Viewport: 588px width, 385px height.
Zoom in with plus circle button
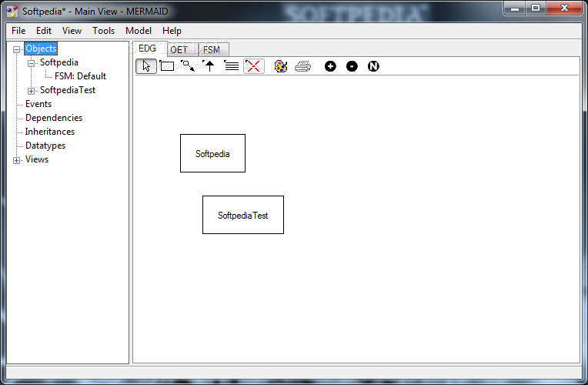[330, 66]
